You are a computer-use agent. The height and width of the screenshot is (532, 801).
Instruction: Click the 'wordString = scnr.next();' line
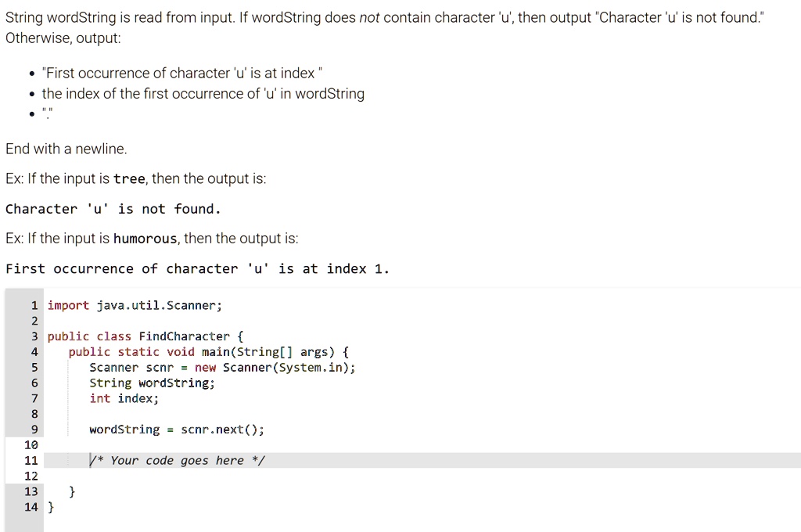pyautogui.click(x=177, y=430)
